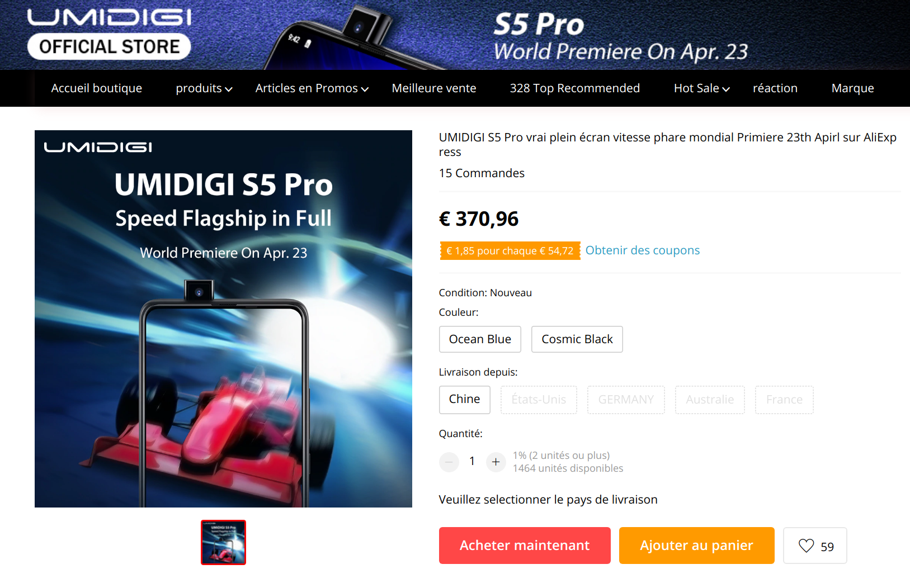Open the Accueil boutique menu item
The height and width of the screenshot is (588, 910).
[97, 88]
